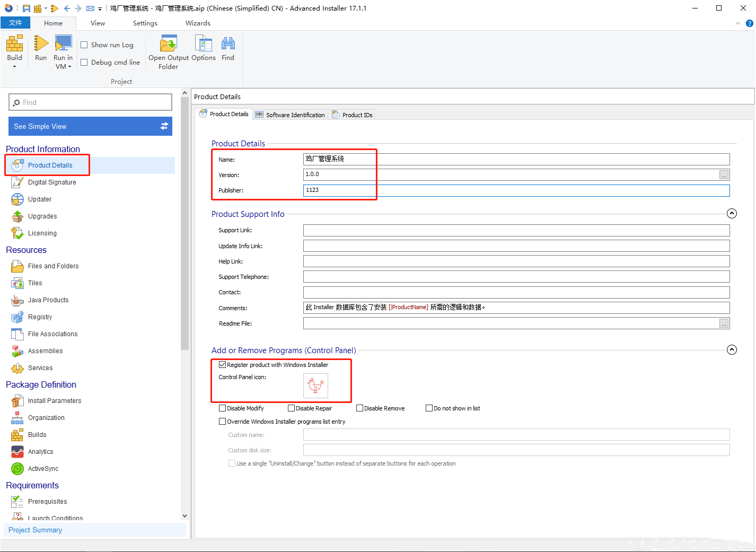Viewport: 756px width, 552px height.
Task: Open the Wizards ribbon tab
Action: pyautogui.click(x=198, y=23)
